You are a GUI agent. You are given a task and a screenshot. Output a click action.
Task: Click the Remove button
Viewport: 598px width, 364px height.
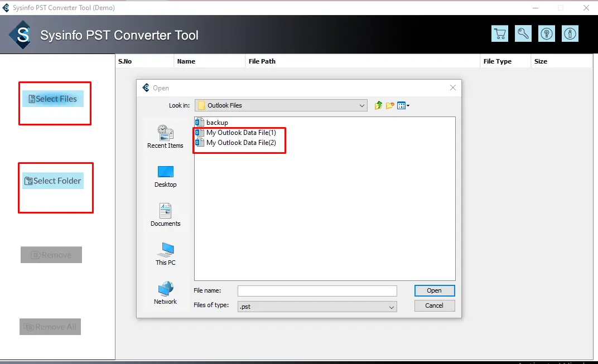51,255
